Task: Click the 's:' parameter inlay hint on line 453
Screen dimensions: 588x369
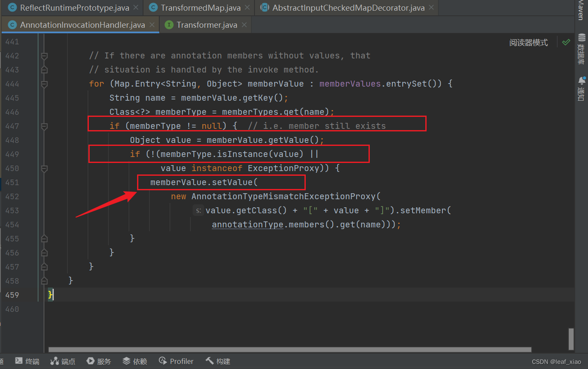Action: [199, 210]
